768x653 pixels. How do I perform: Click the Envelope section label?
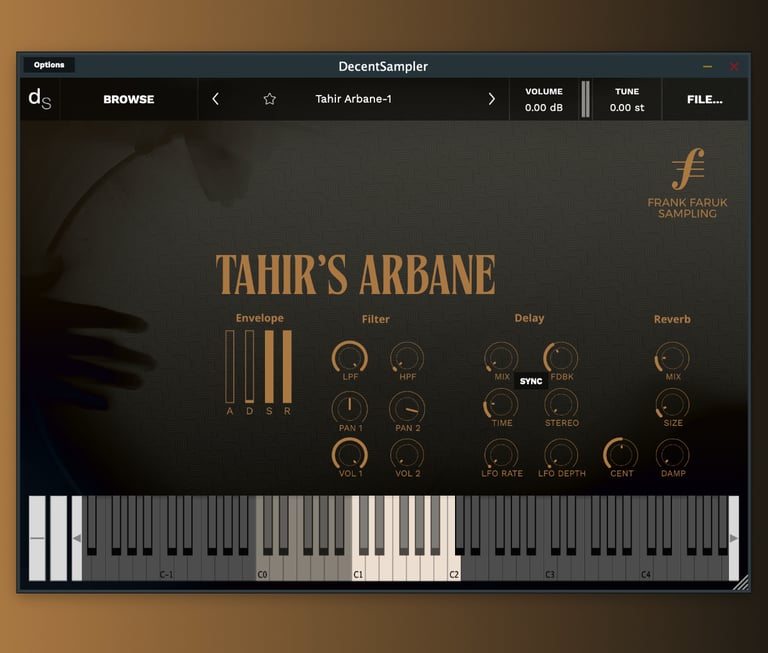tap(260, 318)
